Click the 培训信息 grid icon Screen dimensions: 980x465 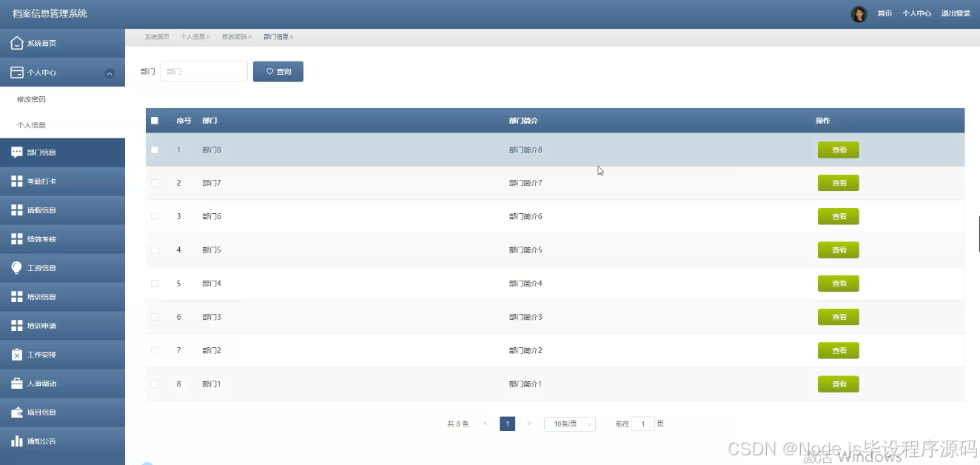point(17,297)
